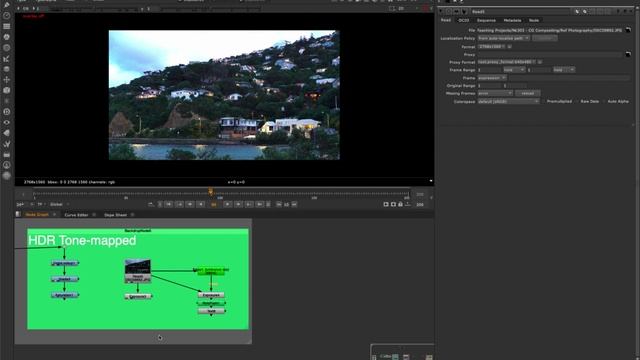
Task: Open the Colorspace dropdown
Action: (509, 101)
